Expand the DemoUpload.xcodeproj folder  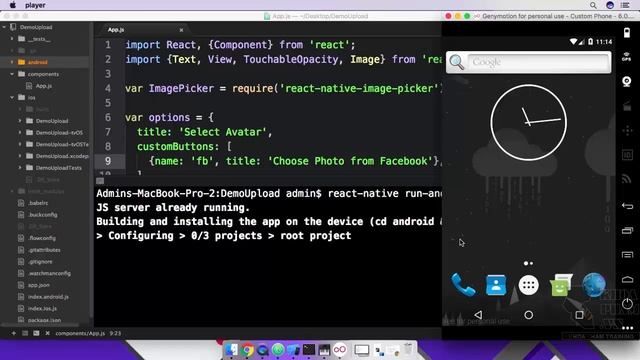point(20,156)
